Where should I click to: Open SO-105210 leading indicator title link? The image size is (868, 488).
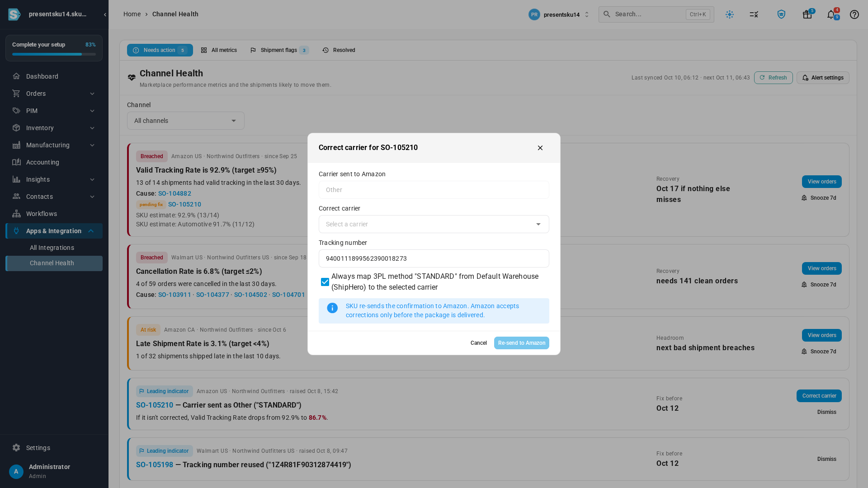tap(155, 405)
